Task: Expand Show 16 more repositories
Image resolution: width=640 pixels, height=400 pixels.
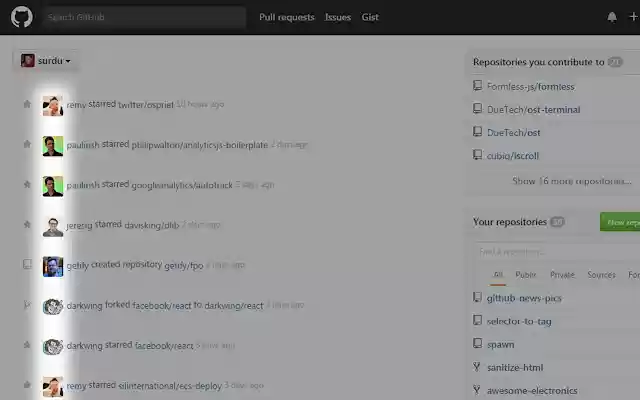Action: click(572, 181)
